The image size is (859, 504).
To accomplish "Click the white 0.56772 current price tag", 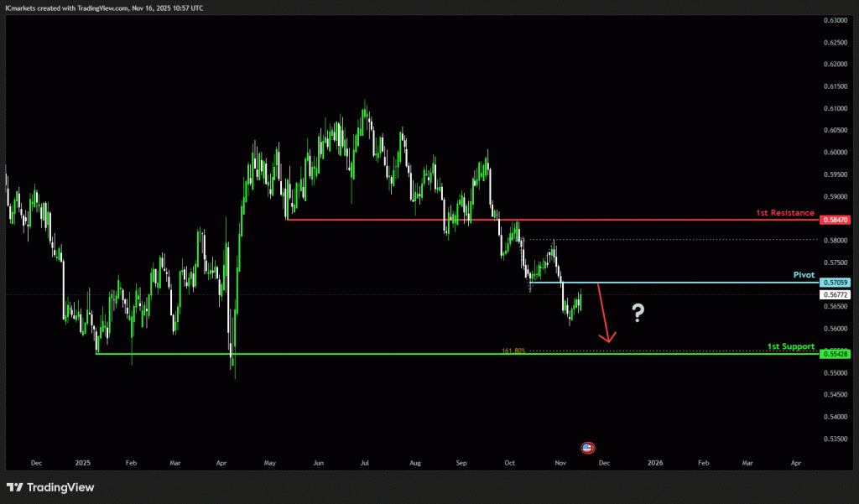I will click(836, 295).
